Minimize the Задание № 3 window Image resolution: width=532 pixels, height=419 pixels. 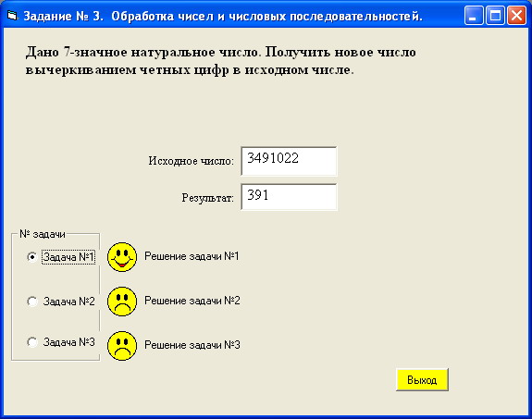(x=474, y=16)
